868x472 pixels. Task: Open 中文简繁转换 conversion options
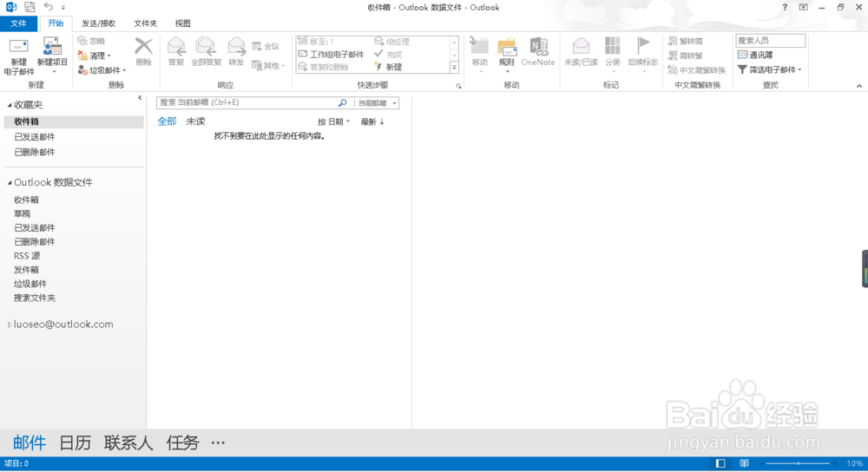[696, 70]
